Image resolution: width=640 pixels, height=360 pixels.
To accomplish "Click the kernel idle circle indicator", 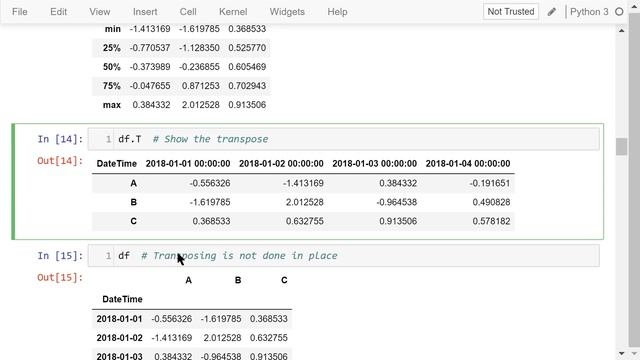I will (x=619, y=12).
